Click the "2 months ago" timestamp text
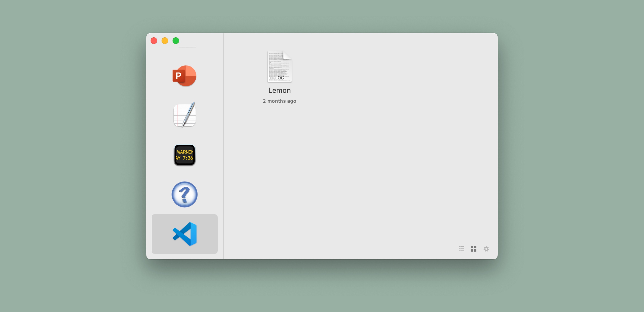 point(279,101)
